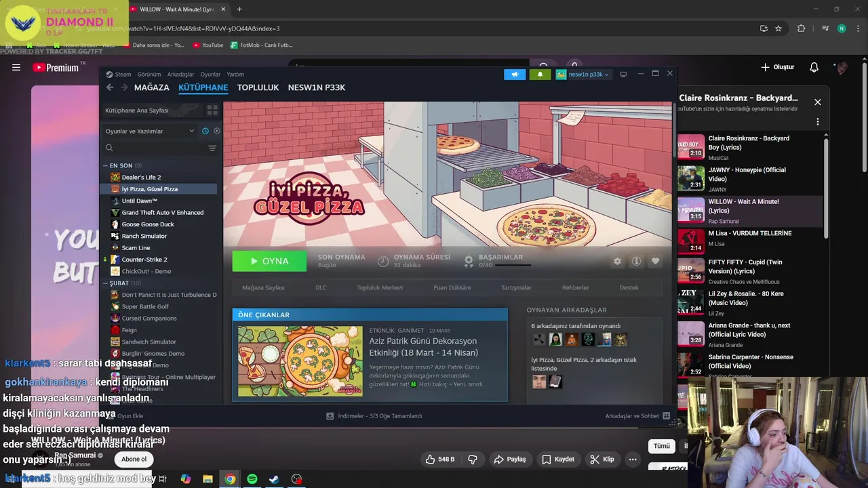868x488 pixels.
Task: Open playlist more options menu
Action: coord(817,122)
